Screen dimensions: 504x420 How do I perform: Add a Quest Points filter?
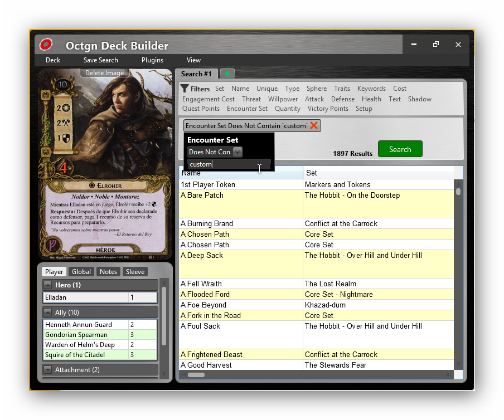[x=201, y=109]
